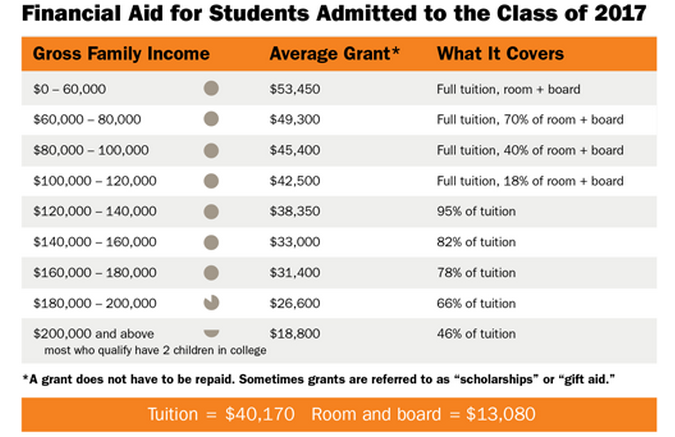675x437 pixels.
Task: Click the Room and board = $13,080 text
Action: coord(423,414)
